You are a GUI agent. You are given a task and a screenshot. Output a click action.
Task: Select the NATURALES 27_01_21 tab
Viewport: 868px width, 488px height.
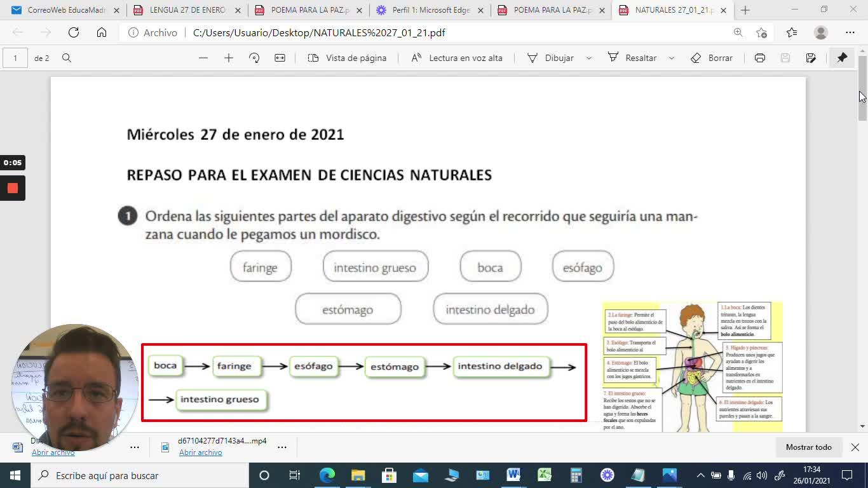672,10
